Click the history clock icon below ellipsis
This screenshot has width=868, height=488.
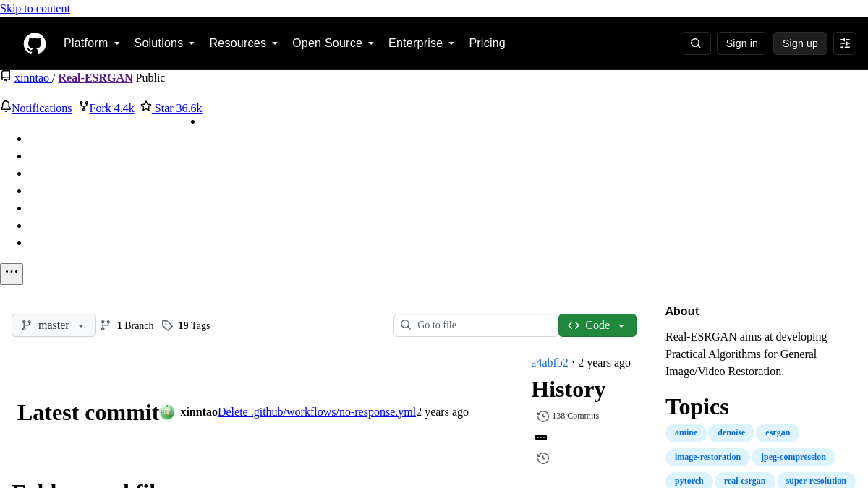[543, 458]
